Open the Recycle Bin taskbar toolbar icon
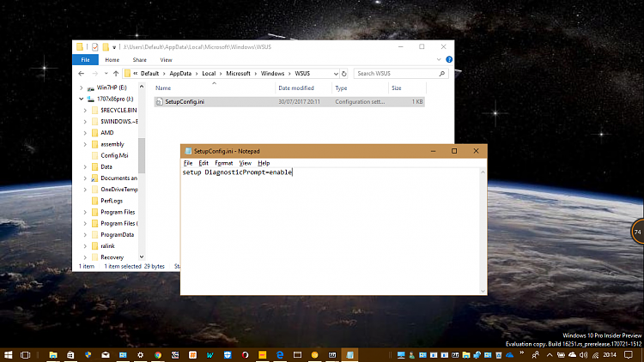Viewport: 644px width, 362px height. (x=499, y=354)
